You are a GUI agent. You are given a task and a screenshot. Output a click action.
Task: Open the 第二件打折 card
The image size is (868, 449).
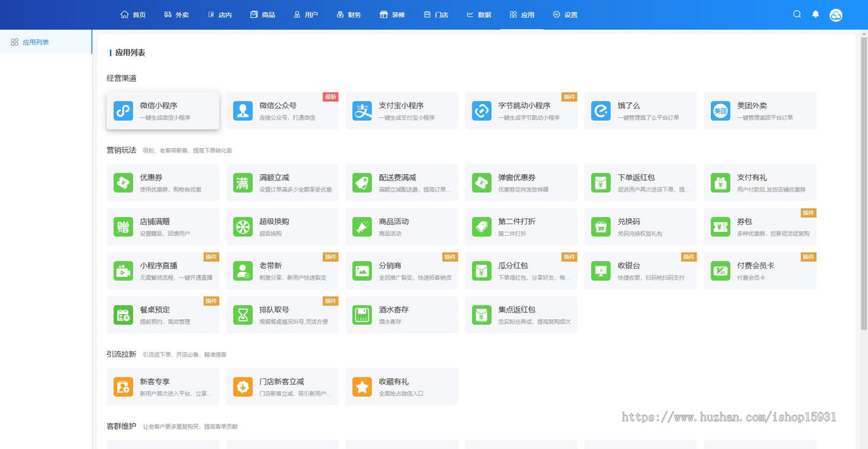pyautogui.click(x=521, y=227)
